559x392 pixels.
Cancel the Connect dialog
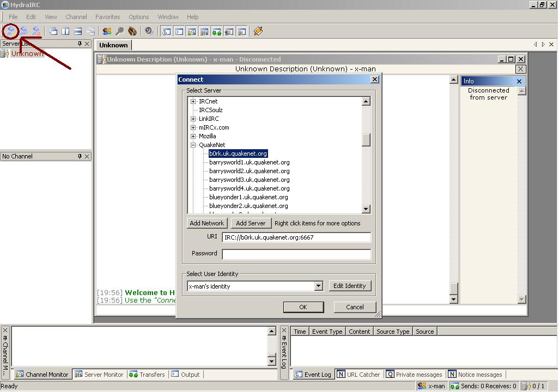(x=355, y=307)
